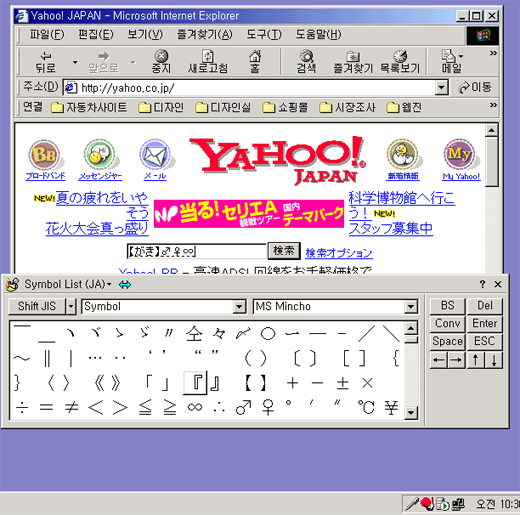
Task: Click the Search magnifier toolbar icon
Action: (x=306, y=56)
